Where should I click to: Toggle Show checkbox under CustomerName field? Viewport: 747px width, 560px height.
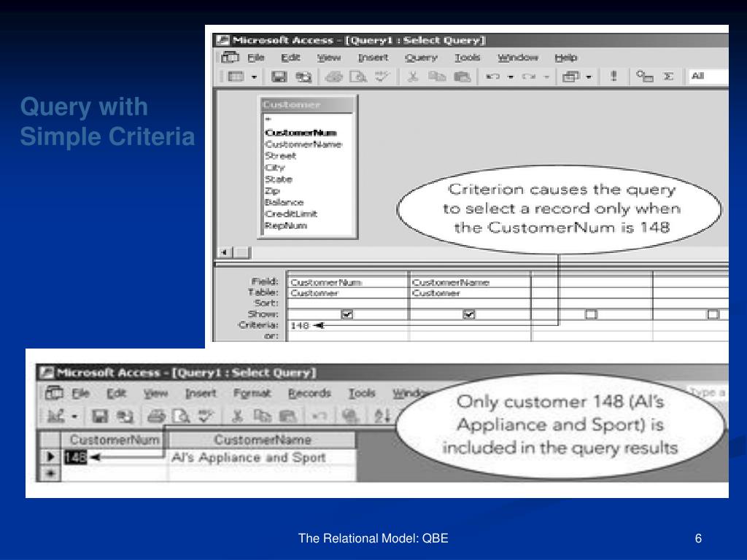(x=469, y=314)
